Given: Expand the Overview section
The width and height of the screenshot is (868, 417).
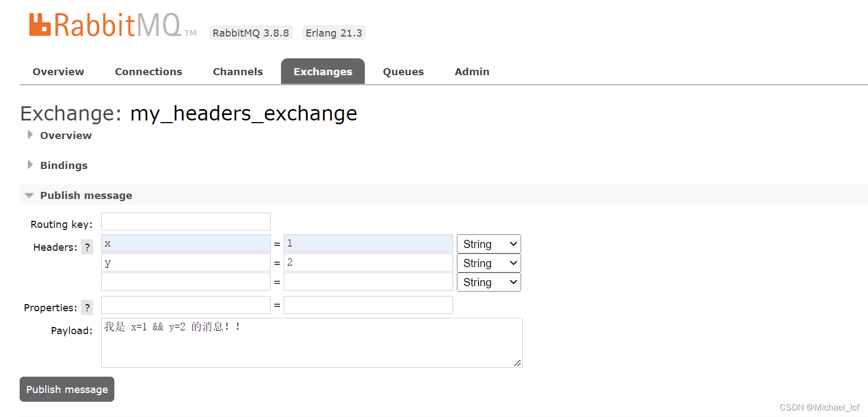Looking at the screenshot, I should click(x=65, y=135).
